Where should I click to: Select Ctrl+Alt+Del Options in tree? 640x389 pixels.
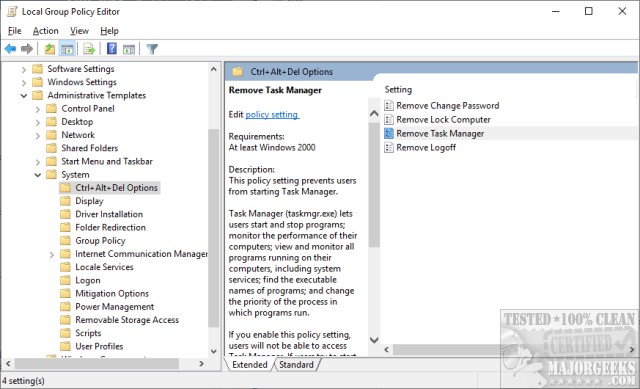click(116, 188)
